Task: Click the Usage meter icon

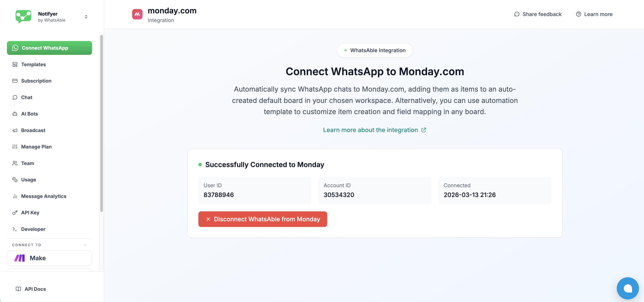Action: coord(15,180)
